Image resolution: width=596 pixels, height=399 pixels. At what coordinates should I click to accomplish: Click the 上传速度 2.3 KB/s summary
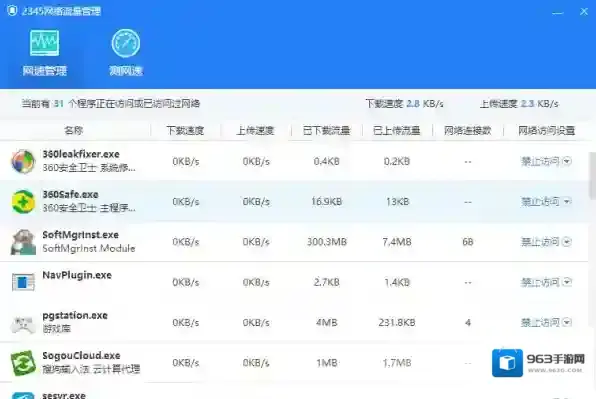coord(519,103)
